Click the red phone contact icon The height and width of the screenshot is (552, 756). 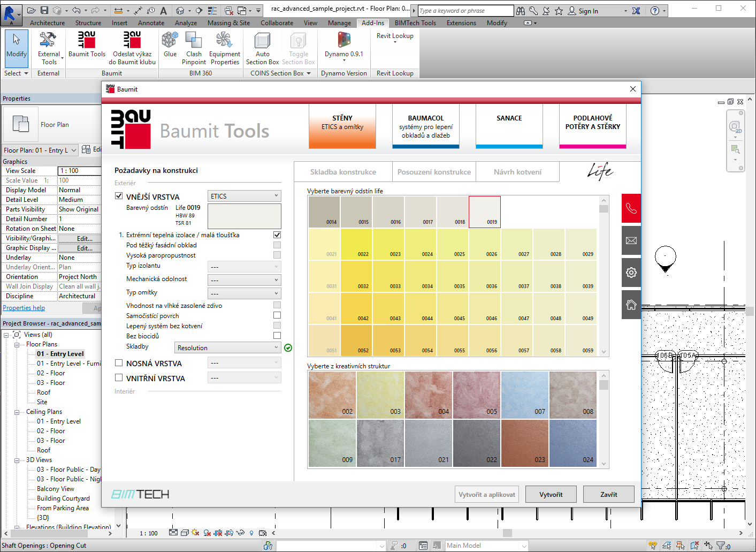point(631,208)
